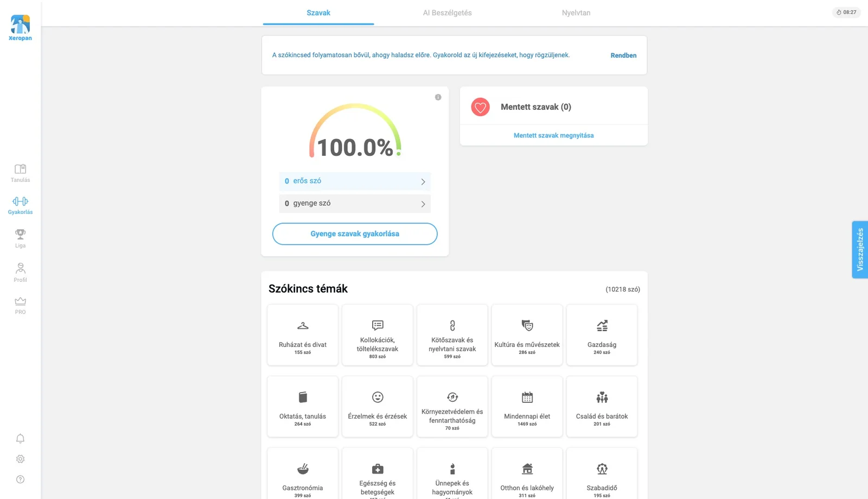Open the Profil sidebar icon

tap(20, 268)
